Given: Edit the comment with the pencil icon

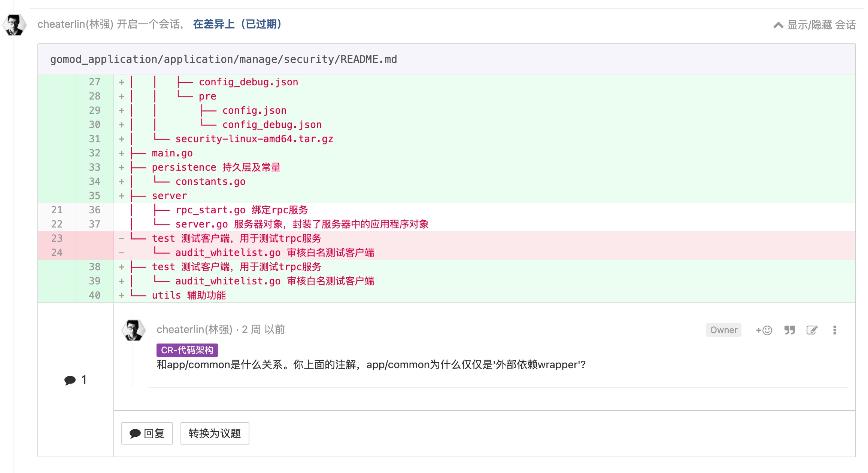Looking at the screenshot, I should 812,330.
